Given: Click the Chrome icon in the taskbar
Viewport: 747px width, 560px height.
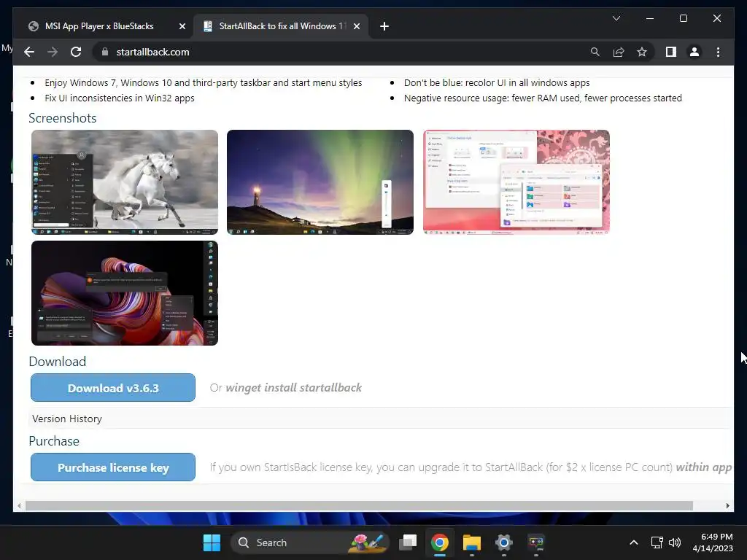Looking at the screenshot, I should pos(440,542).
